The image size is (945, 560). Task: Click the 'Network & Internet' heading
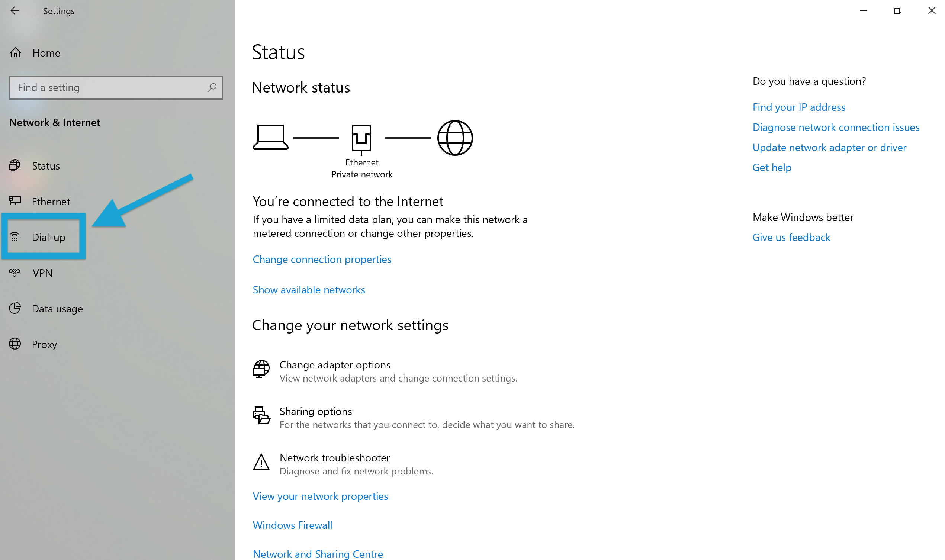pos(55,123)
